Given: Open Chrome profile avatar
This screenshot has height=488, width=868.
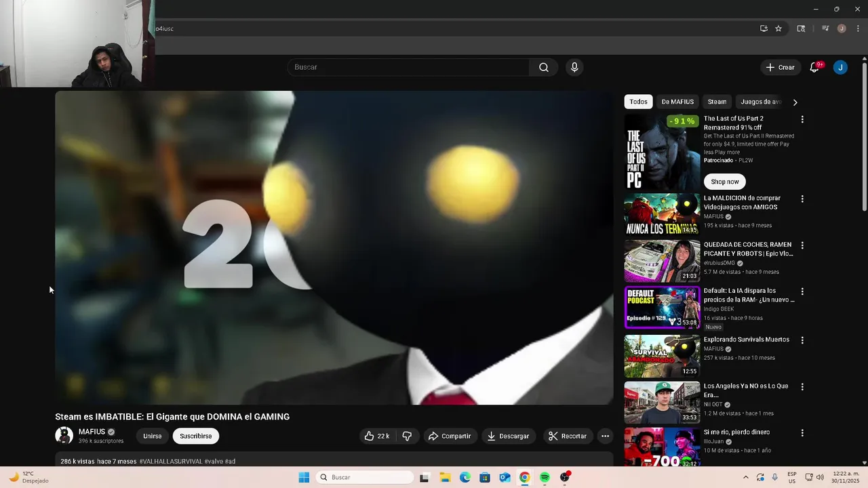Looking at the screenshot, I should pyautogui.click(x=842, y=28).
